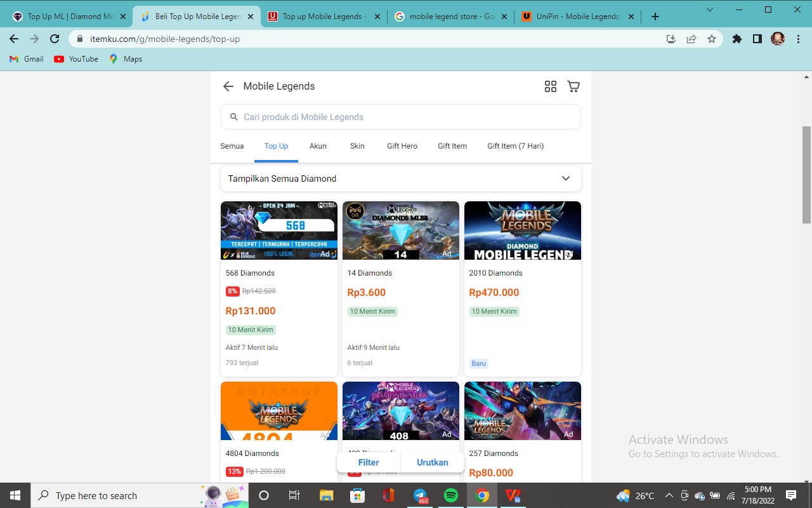Viewport: 812px width, 508px height.
Task: Open Task View in the taskbar
Action: click(x=294, y=495)
